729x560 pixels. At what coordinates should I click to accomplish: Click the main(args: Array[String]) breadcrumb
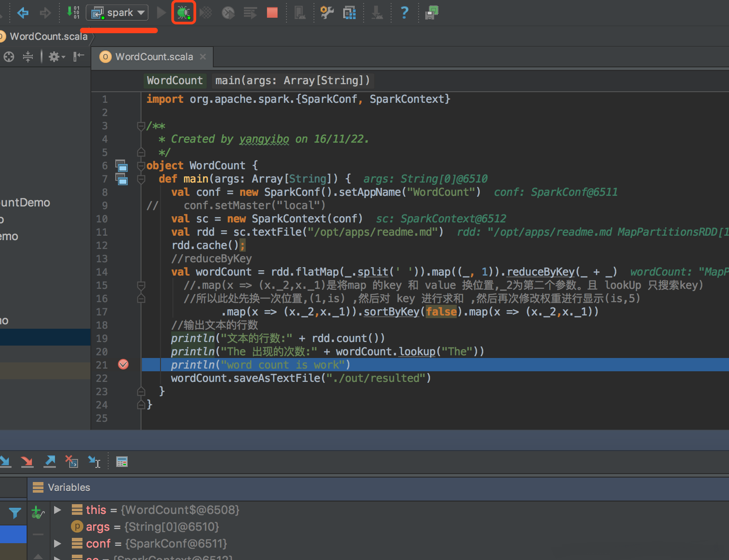[x=292, y=80]
